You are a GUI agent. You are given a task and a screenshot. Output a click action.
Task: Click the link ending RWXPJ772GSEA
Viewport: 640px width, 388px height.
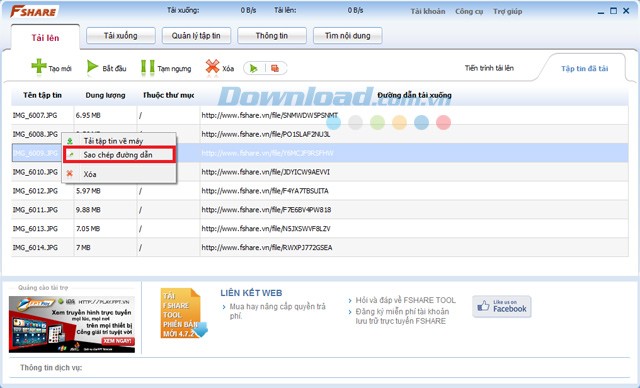pyautogui.click(x=267, y=247)
